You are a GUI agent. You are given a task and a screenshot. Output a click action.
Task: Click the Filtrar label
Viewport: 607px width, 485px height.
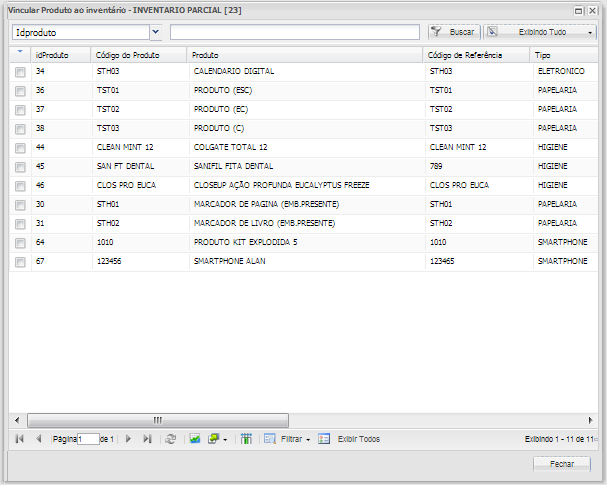click(291, 439)
